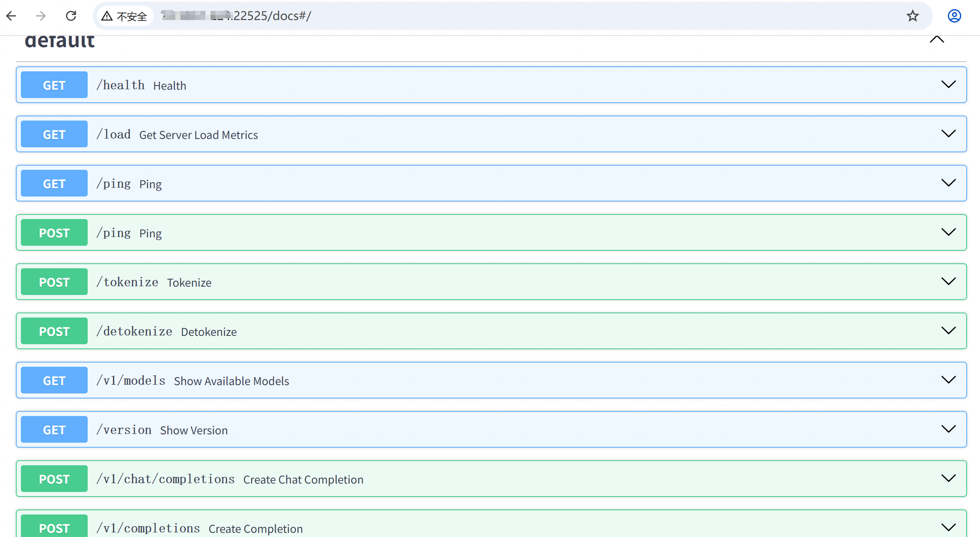Open the browser profile avatar icon
Screen dimensions: 980x537
click(954, 16)
